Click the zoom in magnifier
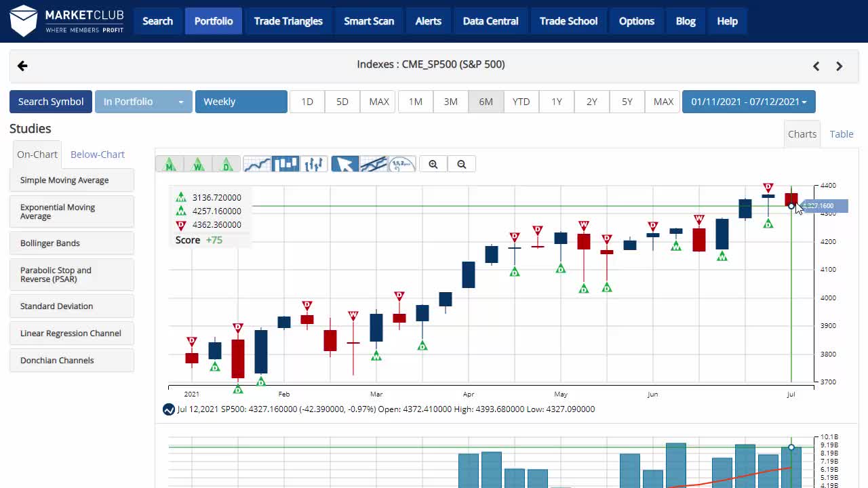This screenshot has height=488, width=868. click(x=433, y=164)
